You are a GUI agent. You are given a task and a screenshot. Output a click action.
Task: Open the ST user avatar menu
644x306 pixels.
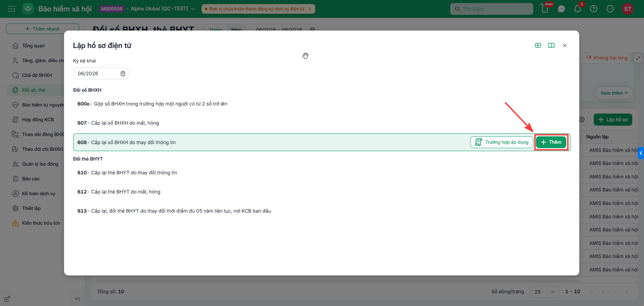(x=628, y=9)
